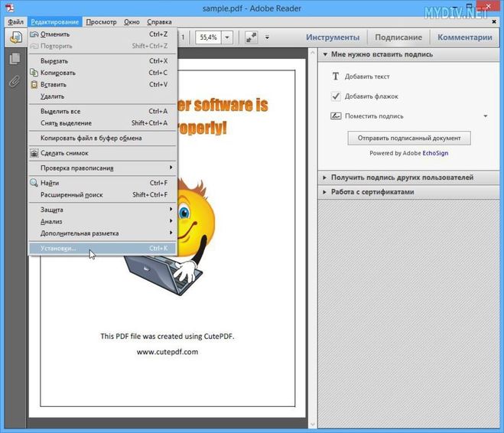The width and height of the screenshot is (504, 433).
Task: Open the 'Проверка правописания' submenu
Action: 102,168
